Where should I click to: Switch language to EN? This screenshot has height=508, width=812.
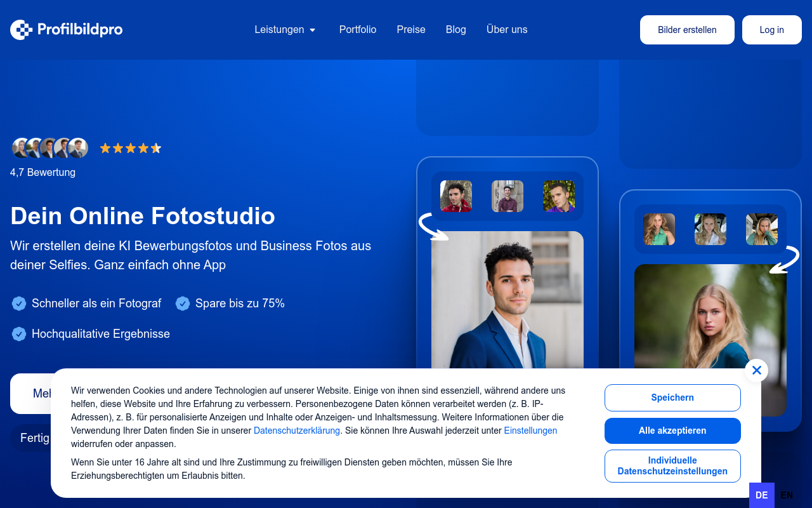click(787, 495)
